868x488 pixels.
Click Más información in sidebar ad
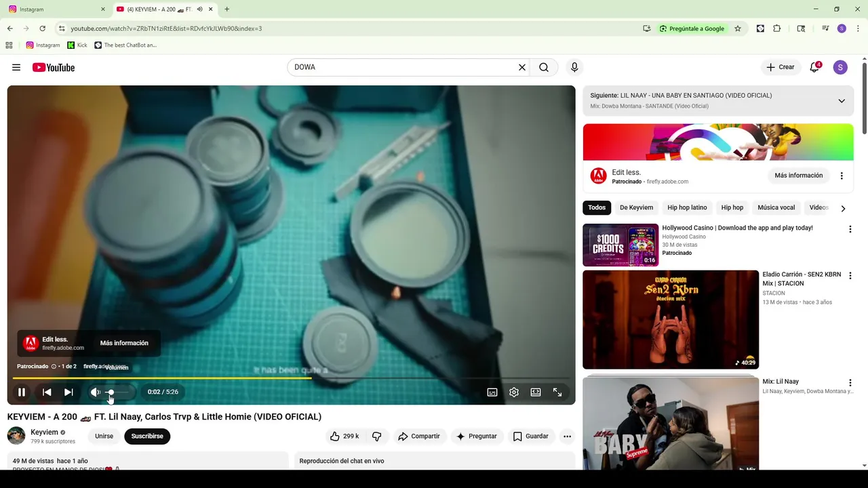798,176
